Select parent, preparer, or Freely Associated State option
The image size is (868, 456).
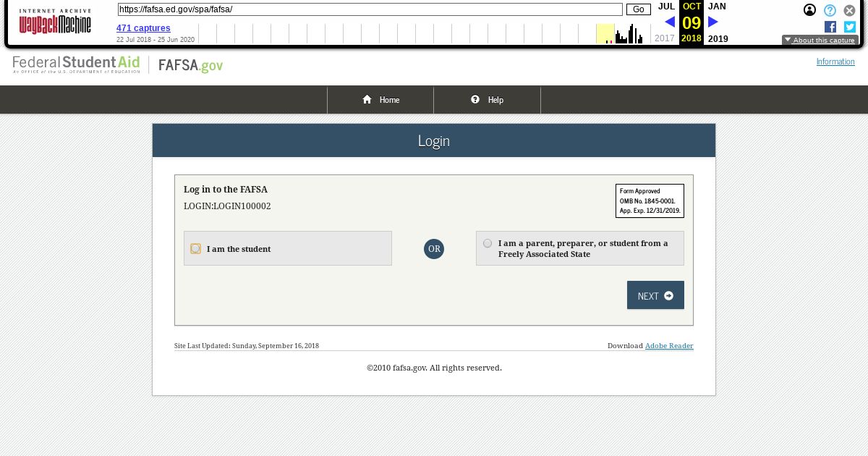(x=488, y=243)
